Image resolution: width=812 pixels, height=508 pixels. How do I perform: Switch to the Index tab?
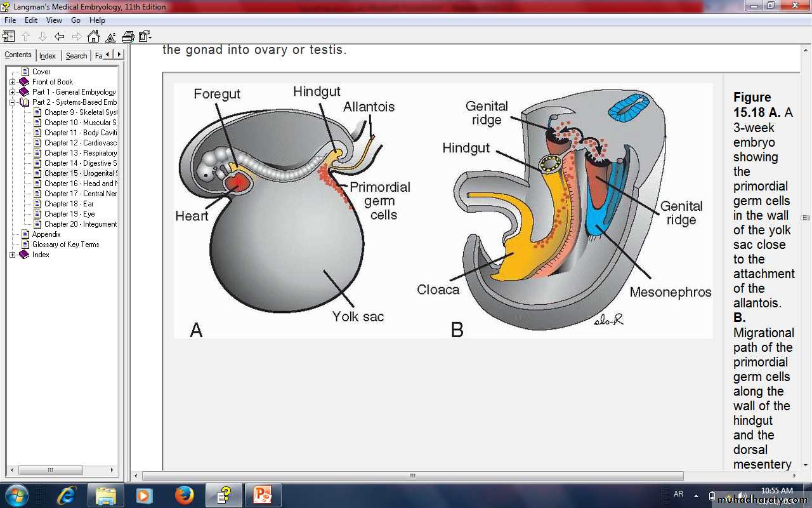coord(48,56)
